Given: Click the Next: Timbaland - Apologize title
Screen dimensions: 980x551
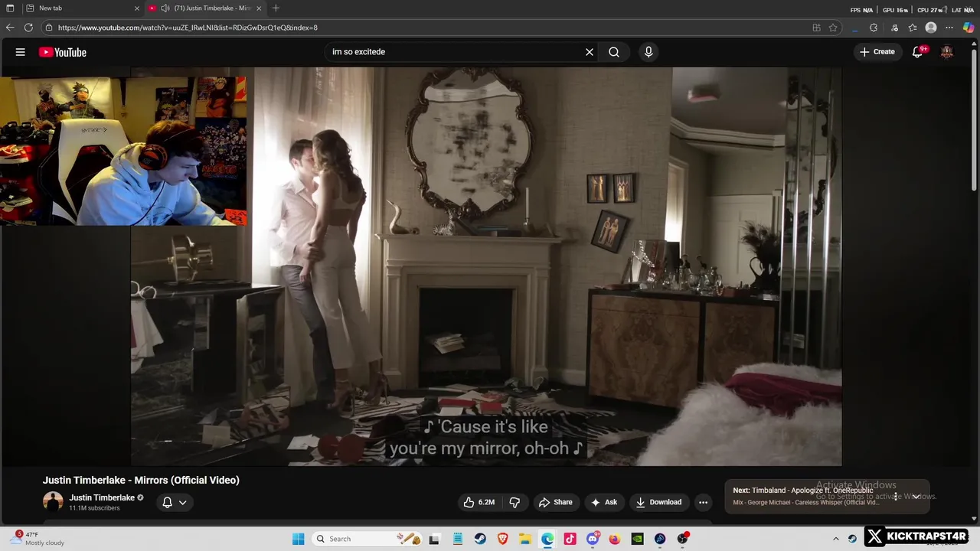Looking at the screenshot, I should click(803, 491).
